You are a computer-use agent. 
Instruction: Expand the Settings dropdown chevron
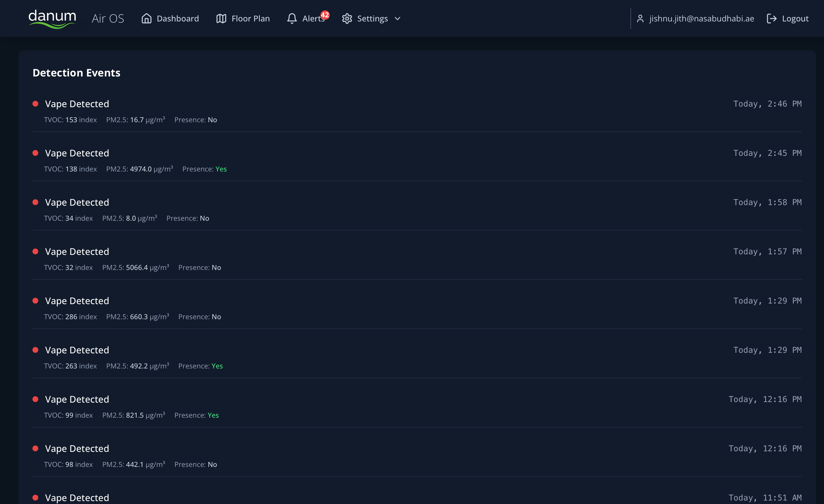[397, 19]
